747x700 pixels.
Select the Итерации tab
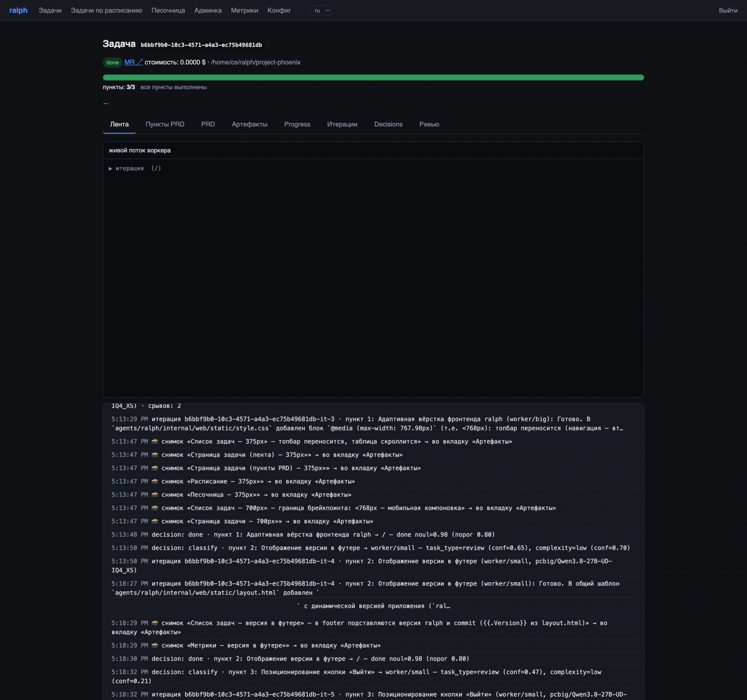[x=342, y=124]
